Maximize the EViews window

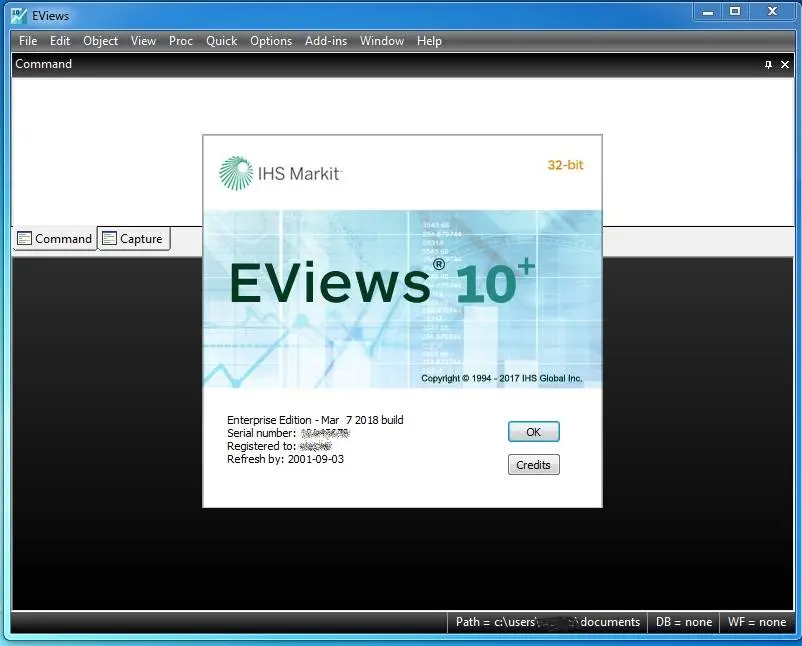coord(735,12)
